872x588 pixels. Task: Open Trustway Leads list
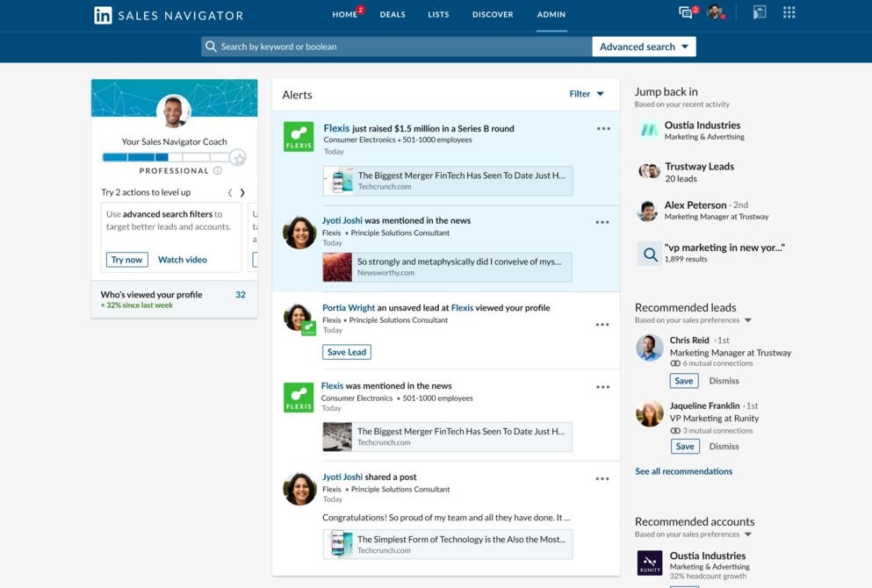pos(699,166)
